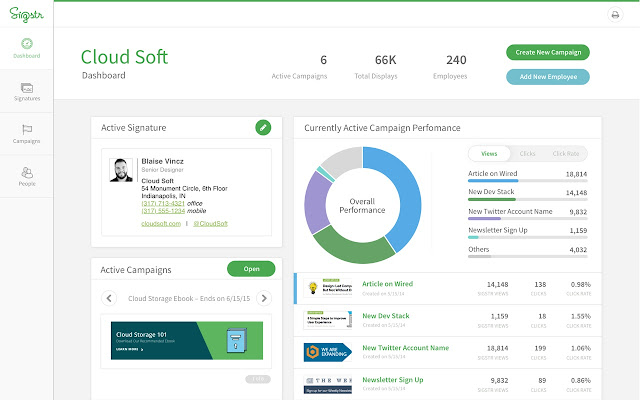Click New Dev Stack campaign thumbnail
Screen dimensions: 640x400
point(328,320)
